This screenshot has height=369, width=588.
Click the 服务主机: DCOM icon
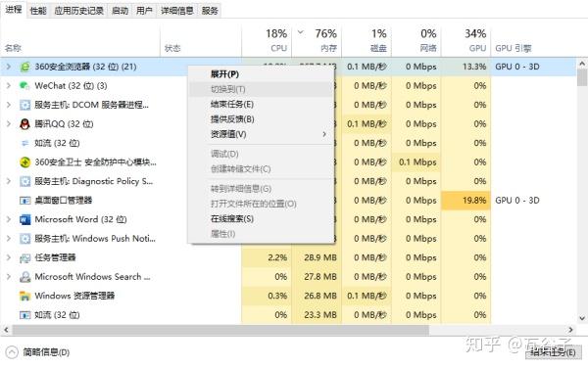[24, 105]
